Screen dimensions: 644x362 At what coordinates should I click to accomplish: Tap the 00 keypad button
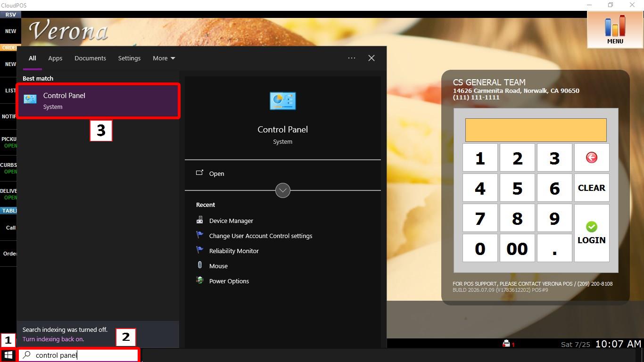pyautogui.click(x=517, y=248)
